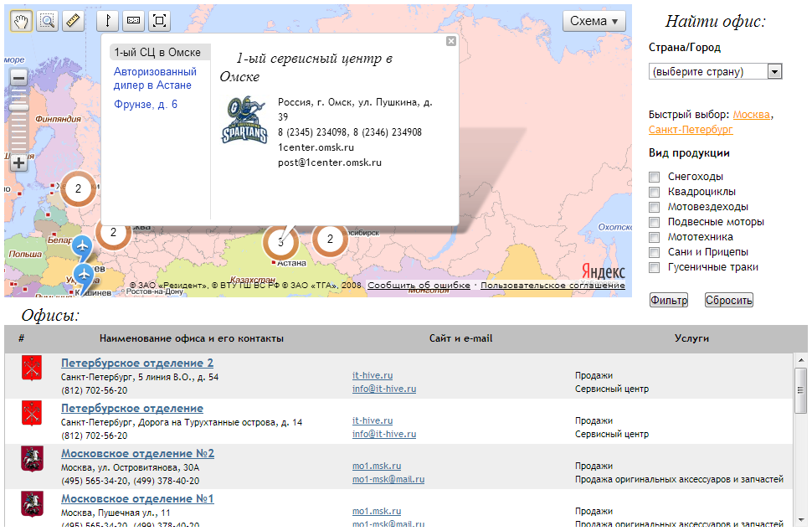Tick the Квадроциклы checkbox
This screenshot has height=531, width=812.
(655, 192)
